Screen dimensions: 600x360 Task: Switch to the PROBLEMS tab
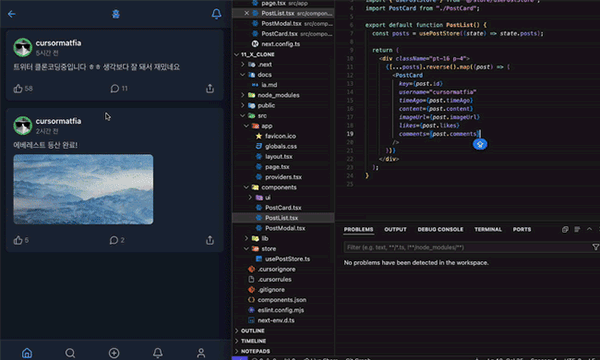[358, 230]
